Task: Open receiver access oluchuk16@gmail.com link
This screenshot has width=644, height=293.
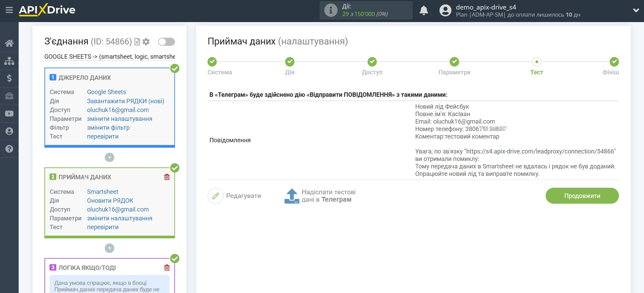Action: (118, 209)
